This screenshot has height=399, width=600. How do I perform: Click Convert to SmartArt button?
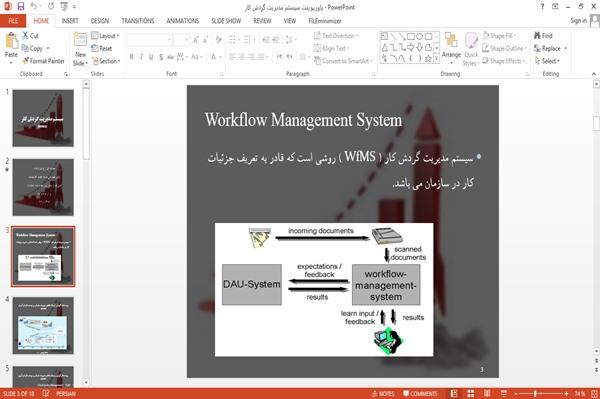tap(343, 61)
